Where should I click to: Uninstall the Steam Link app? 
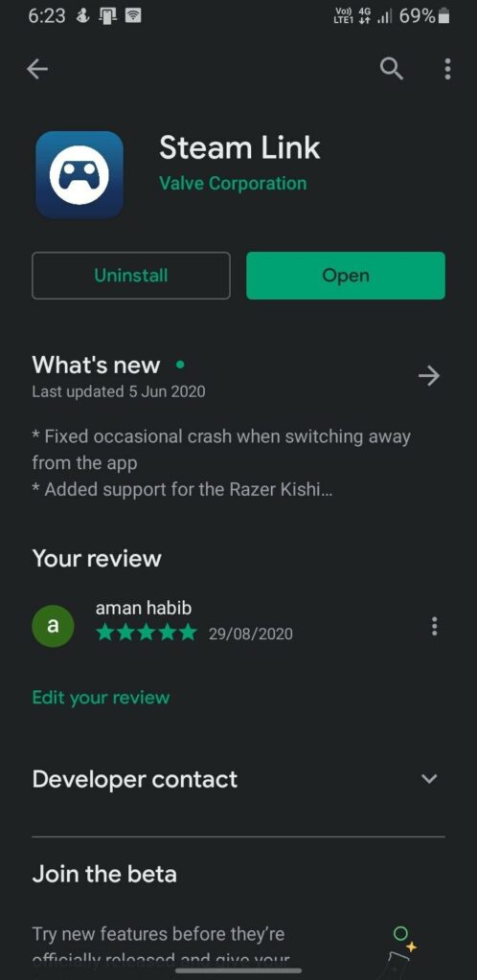coord(131,276)
